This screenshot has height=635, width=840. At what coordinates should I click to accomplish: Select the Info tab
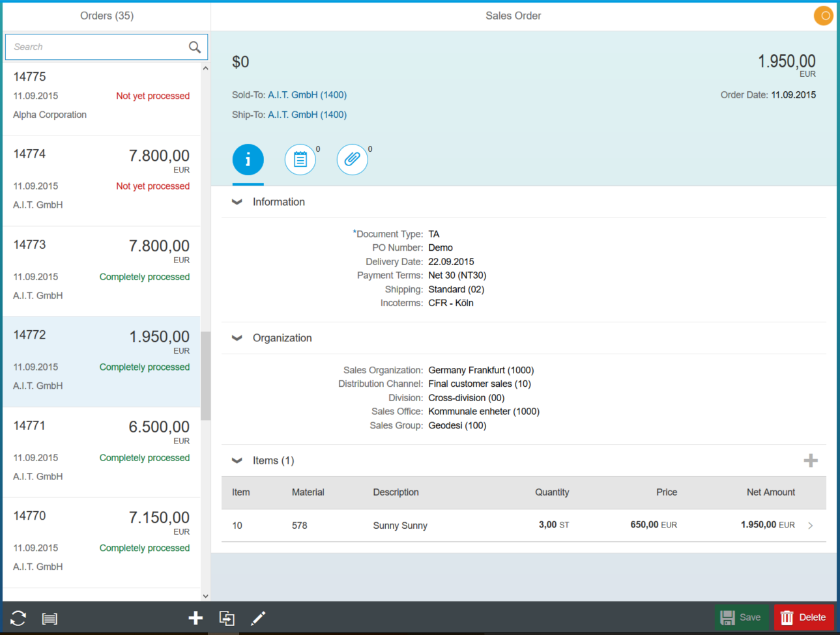pos(248,160)
